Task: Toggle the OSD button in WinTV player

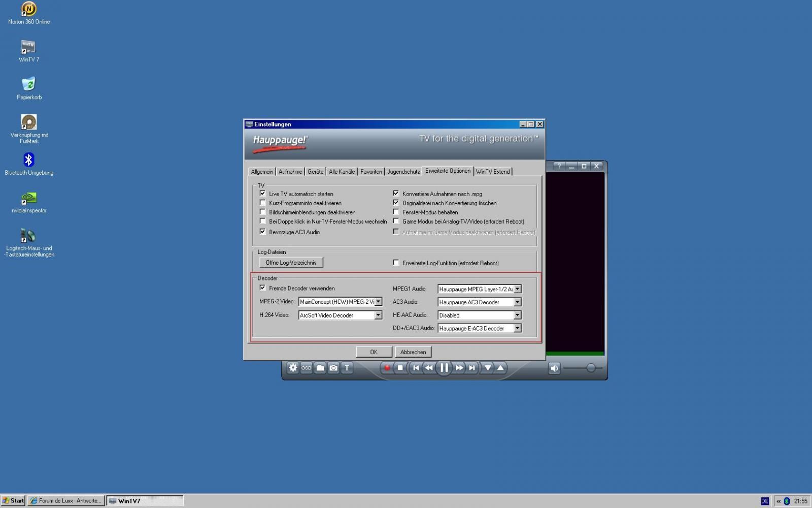Action: coord(307,368)
